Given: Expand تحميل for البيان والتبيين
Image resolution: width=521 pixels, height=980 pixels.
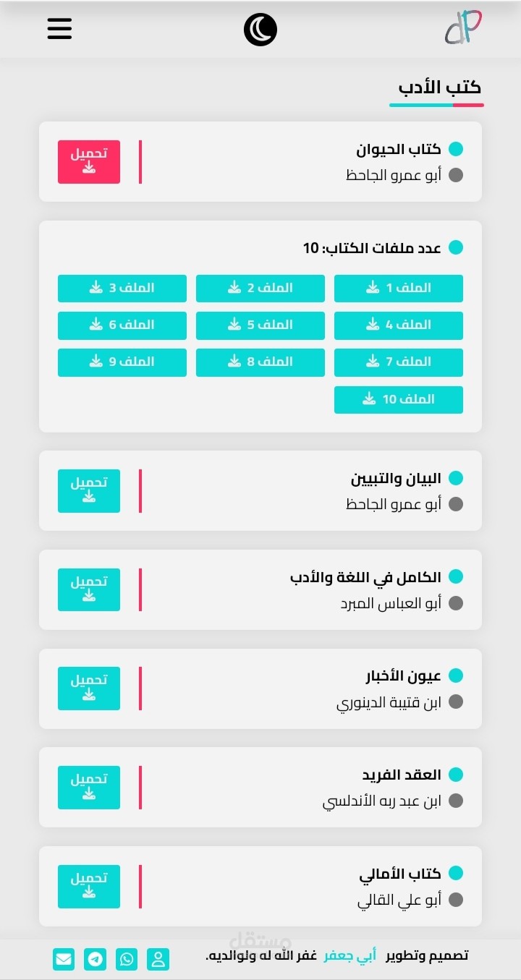Looking at the screenshot, I should [x=89, y=491].
